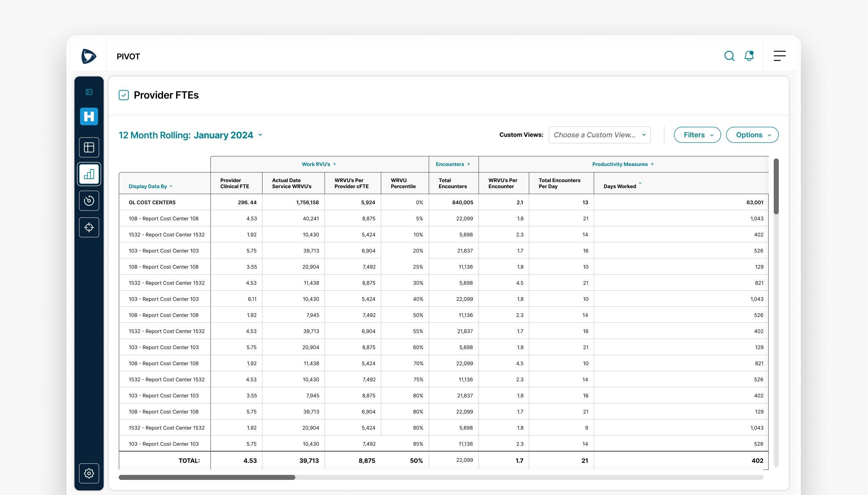The image size is (868, 495).
Task: Expand Work RVU's column group plus
Action: (x=334, y=164)
